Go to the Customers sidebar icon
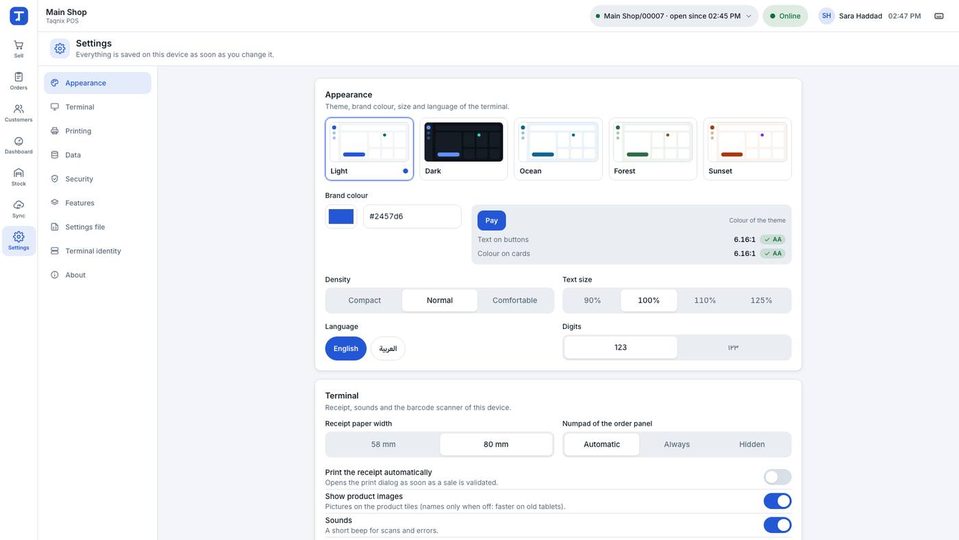The width and height of the screenshot is (959, 540). (x=18, y=113)
